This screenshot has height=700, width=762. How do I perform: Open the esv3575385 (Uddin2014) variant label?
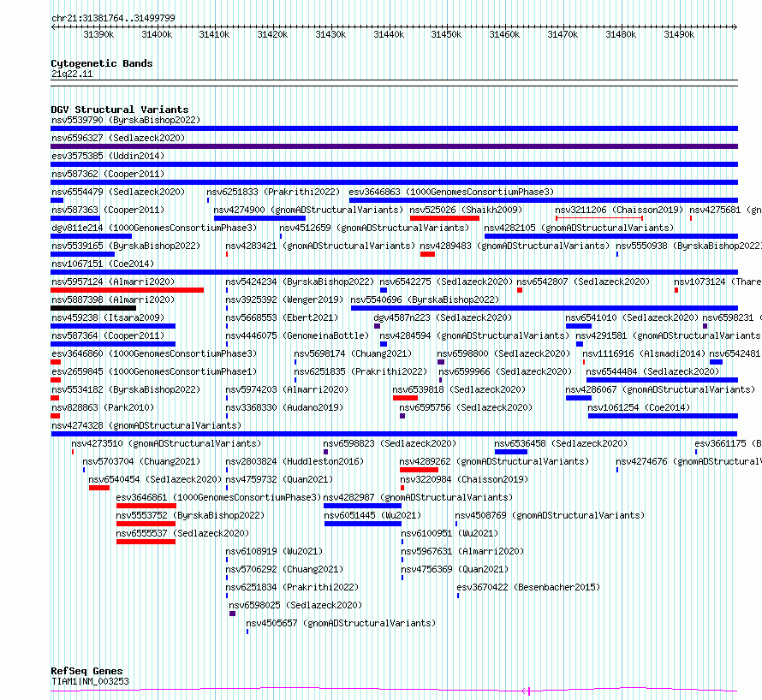(x=108, y=156)
